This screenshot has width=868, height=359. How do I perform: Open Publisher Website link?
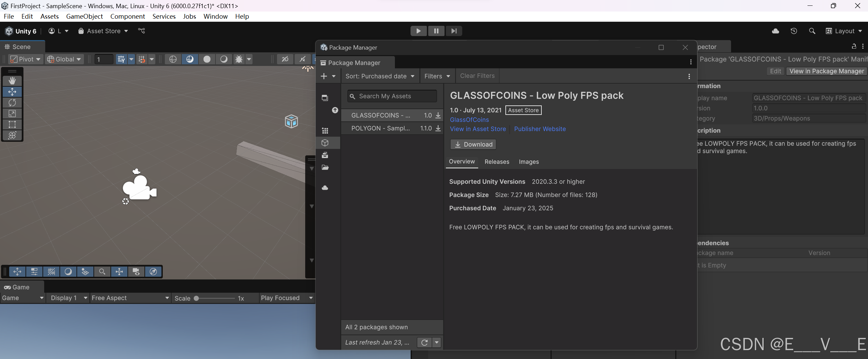click(540, 129)
